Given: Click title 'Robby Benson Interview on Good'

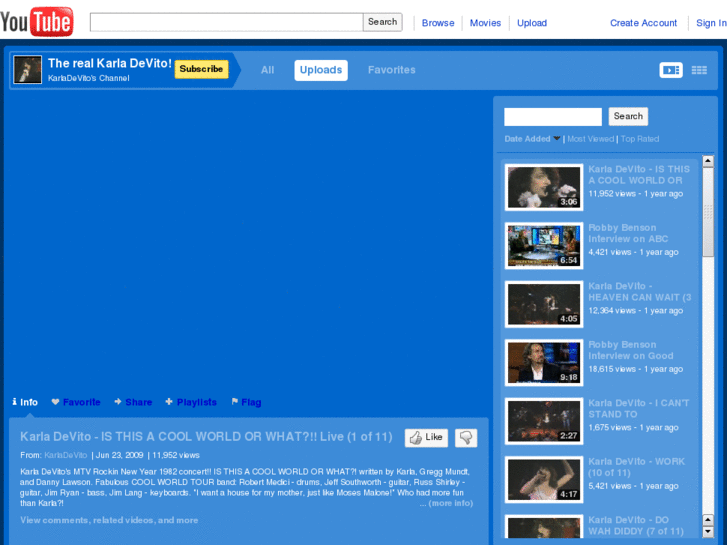Looking at the screenshot, I should point(631,350).
